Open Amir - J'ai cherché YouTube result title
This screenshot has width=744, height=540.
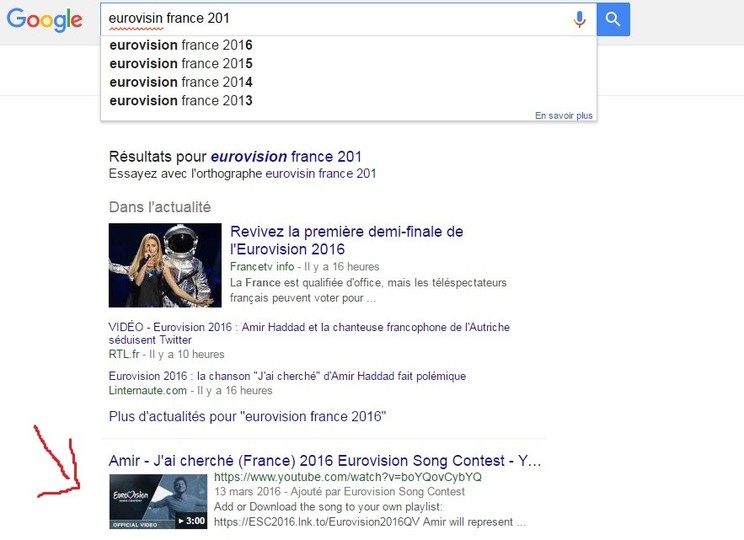click(x=325, y=460)
